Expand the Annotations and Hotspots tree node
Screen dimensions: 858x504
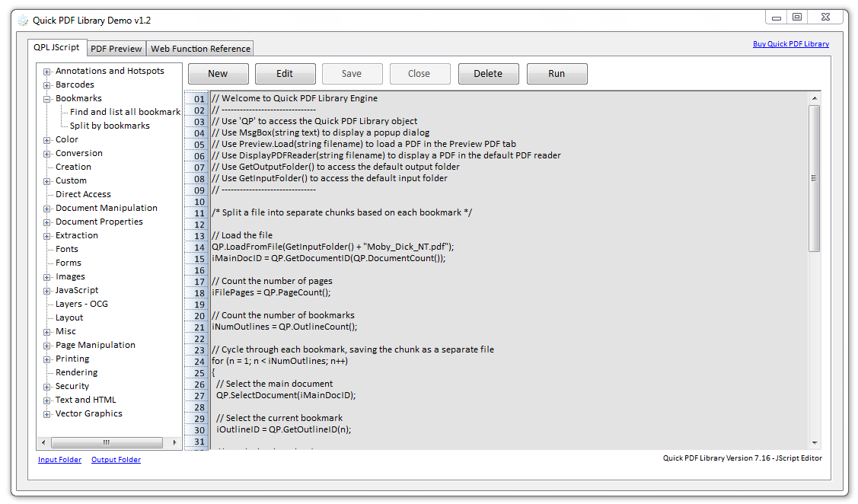[47, 72]
